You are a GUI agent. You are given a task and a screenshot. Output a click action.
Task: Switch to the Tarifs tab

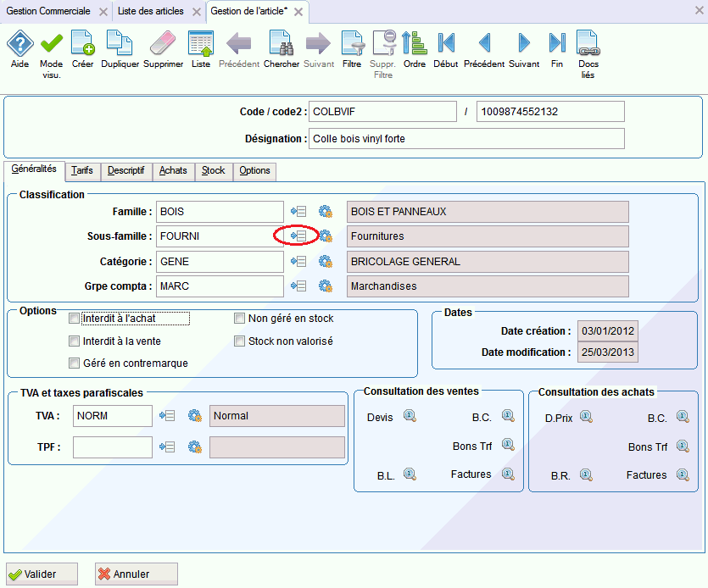coord(81,170)
